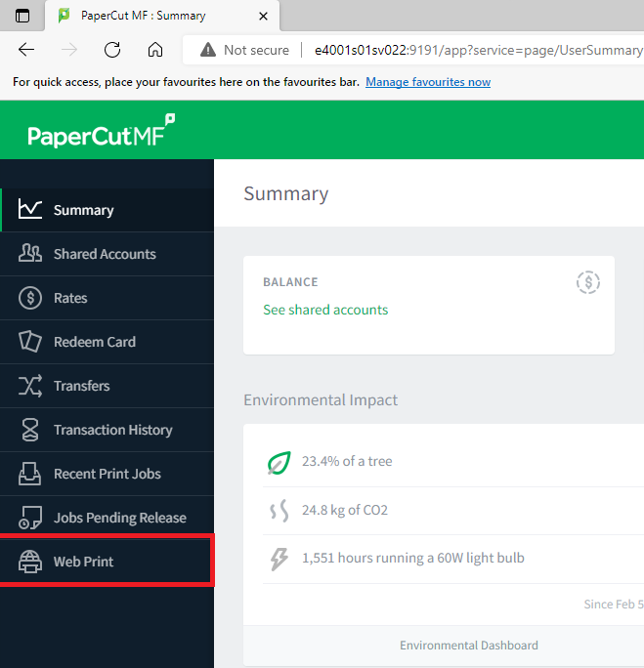Open the Rates page
Image resolution: width=644 pixels, height=668 pixels.
(x=107, y=298)
